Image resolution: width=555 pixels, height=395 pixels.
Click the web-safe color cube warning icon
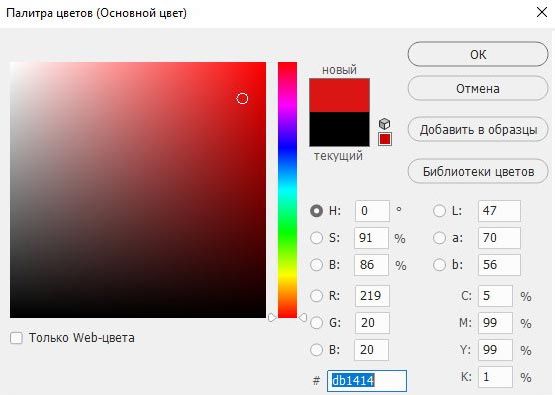click(384, 124)
